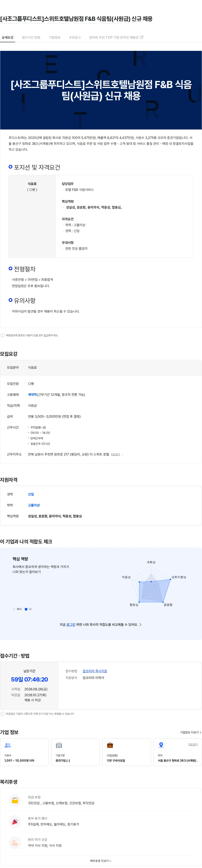Click the 휴무·휴가·행사 party icon

tap(15, 821)
